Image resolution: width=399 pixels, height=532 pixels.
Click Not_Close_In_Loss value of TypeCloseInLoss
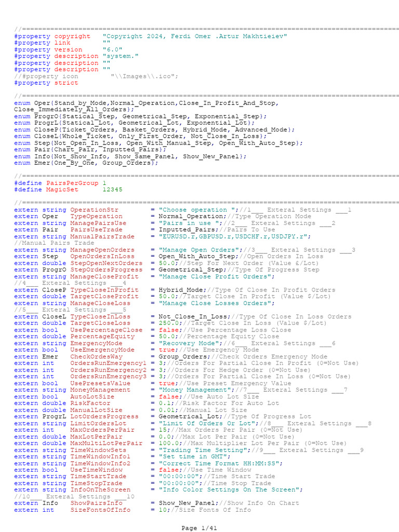(193, 316)
